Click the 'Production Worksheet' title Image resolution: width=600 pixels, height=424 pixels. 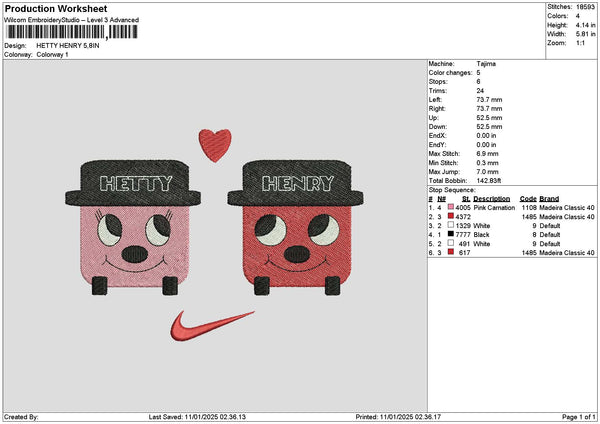pyautogui.click(x=56, y=9)
